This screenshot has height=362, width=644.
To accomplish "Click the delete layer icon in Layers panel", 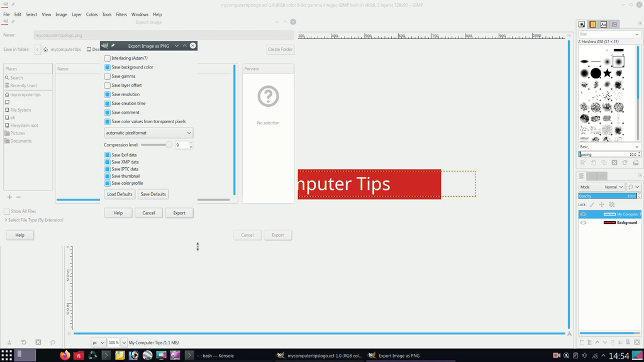I will click(x=636, y=343).
